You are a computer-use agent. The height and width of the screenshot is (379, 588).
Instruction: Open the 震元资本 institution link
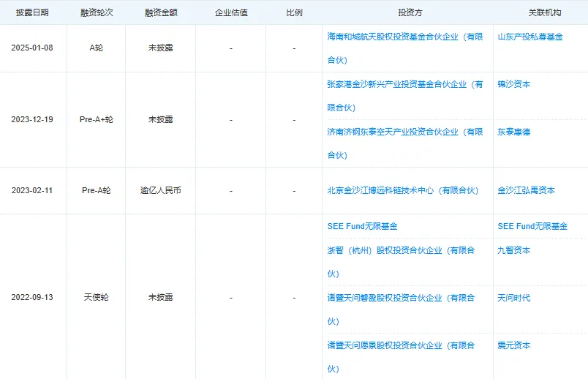click(513, 345)
